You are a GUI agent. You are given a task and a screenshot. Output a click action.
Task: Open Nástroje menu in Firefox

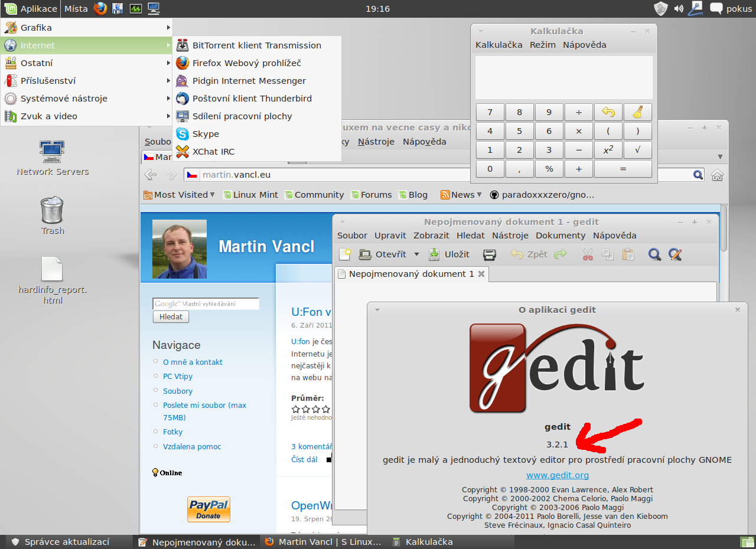pyautogui.click(x=376, y=142)
